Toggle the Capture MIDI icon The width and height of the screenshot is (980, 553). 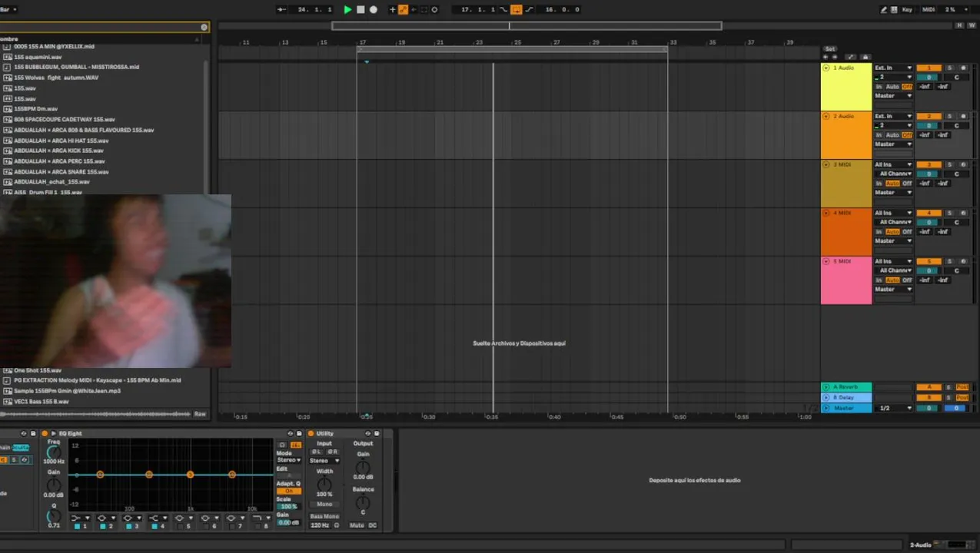point(424,9)
